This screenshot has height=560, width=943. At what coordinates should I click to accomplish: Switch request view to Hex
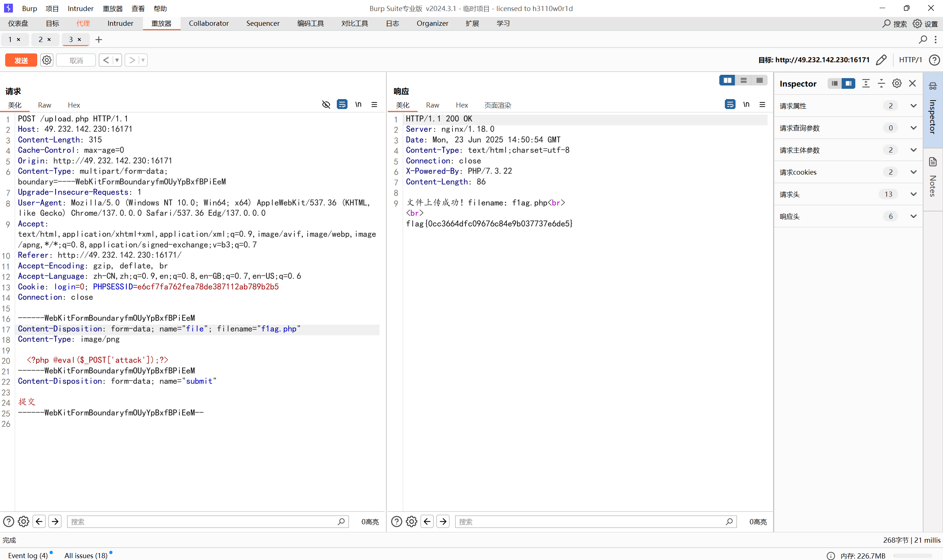click(74, 105)
